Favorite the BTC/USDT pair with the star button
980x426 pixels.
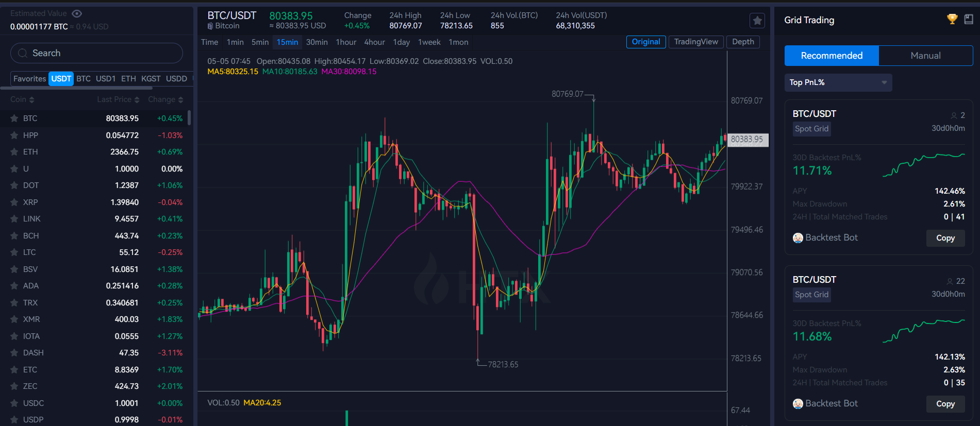click(757, 21)
